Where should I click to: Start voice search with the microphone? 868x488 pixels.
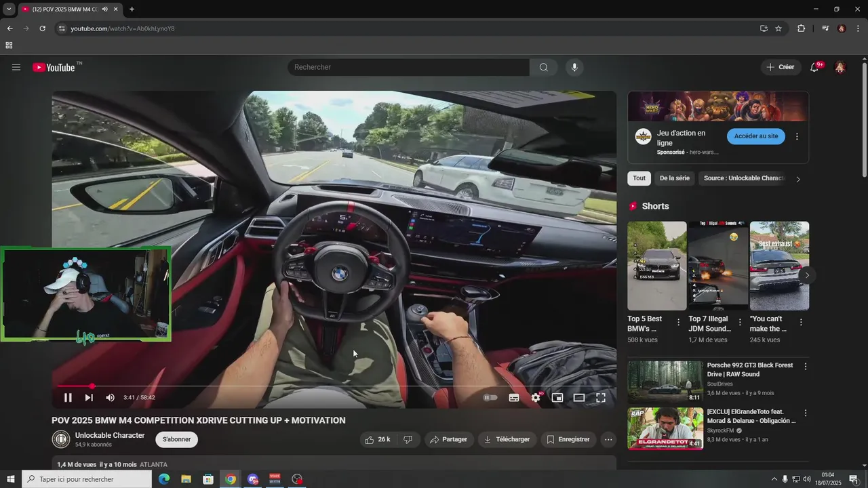[x=574, y=67]
